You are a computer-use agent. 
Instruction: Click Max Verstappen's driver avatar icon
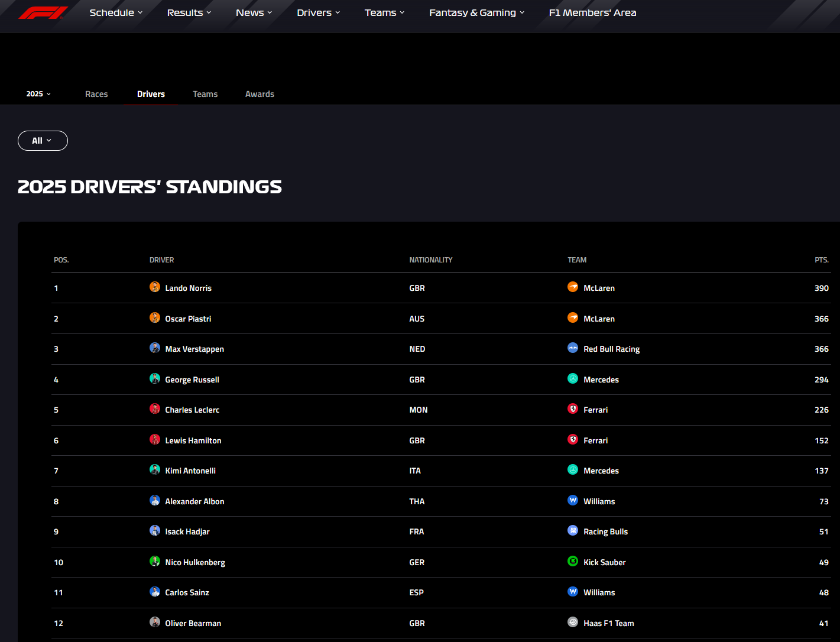155,348
